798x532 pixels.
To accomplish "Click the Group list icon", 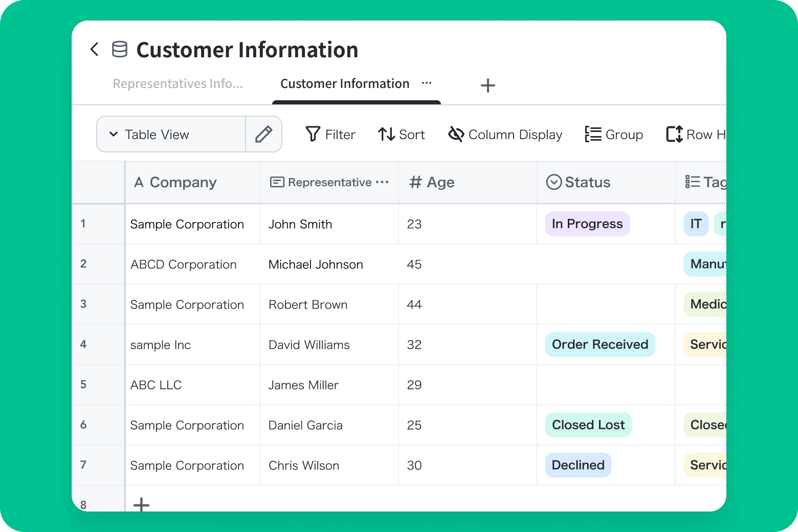I will [x=593, y=135].
